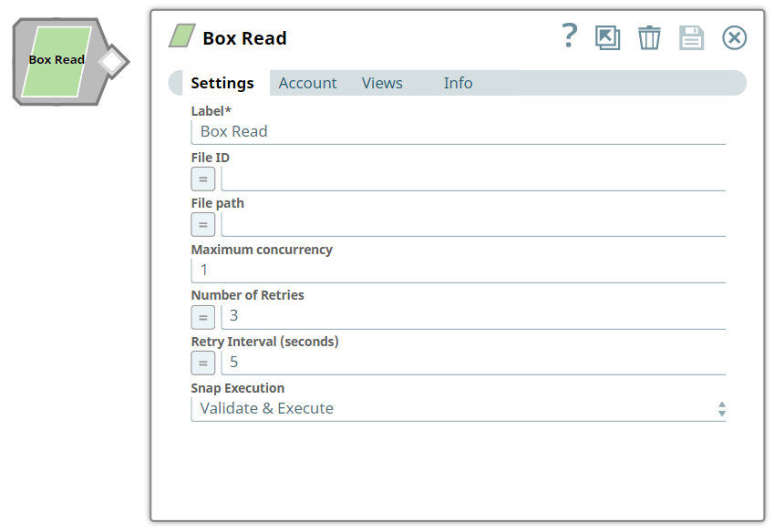Click the Retry Interval value field
The width and height of the screenshot is (774, 532).
coord(473,363)
